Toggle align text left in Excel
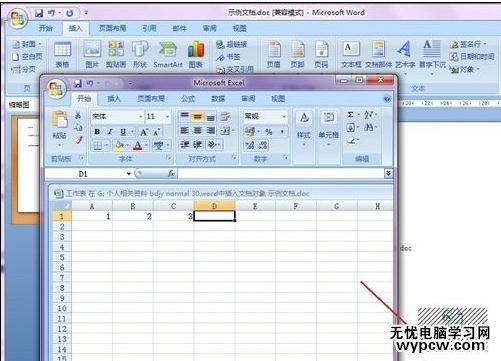Image resolution: width=501 pixels, height=361 pixels. tap(184, 131)
